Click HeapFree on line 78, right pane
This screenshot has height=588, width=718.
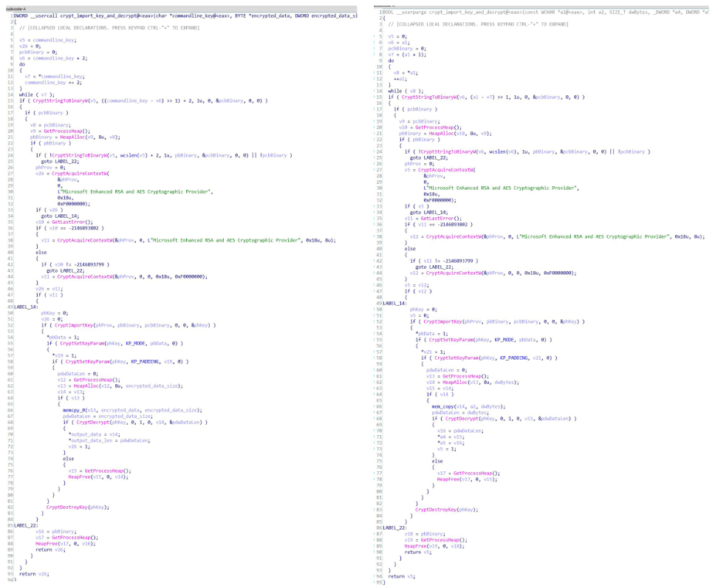[448, 479]
